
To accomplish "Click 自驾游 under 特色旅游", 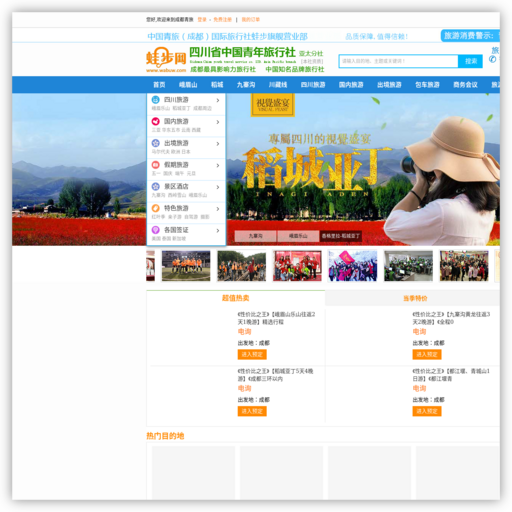I will pos(191,217).
